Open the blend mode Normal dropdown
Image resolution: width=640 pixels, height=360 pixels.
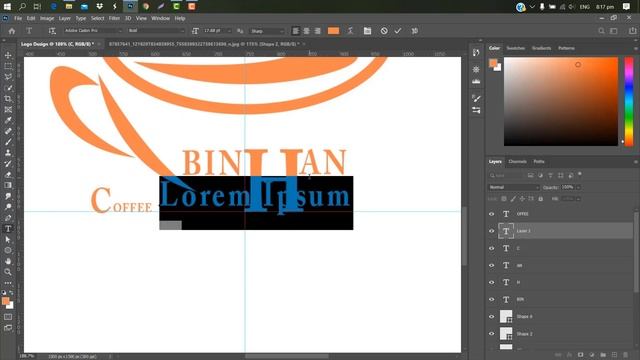513,187
